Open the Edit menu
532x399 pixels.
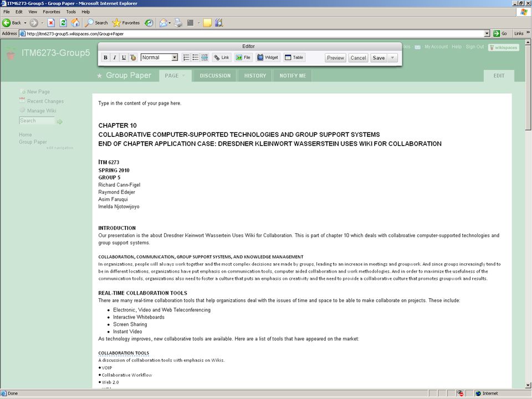pos(19,12)
